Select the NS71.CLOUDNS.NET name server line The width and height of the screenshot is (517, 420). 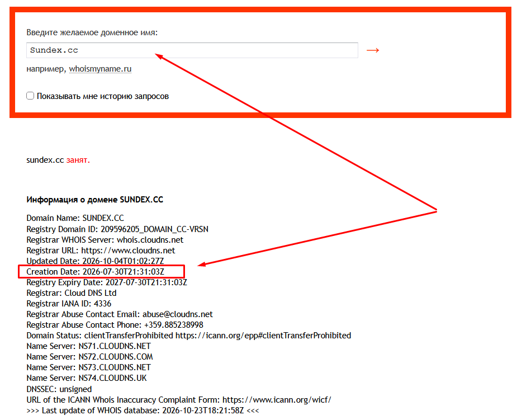[x=89, y=346]
